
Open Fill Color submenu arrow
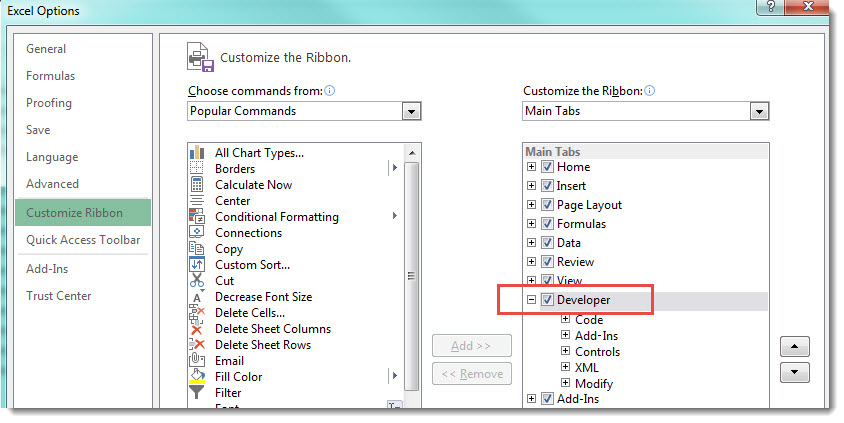(x=395, y=376)
